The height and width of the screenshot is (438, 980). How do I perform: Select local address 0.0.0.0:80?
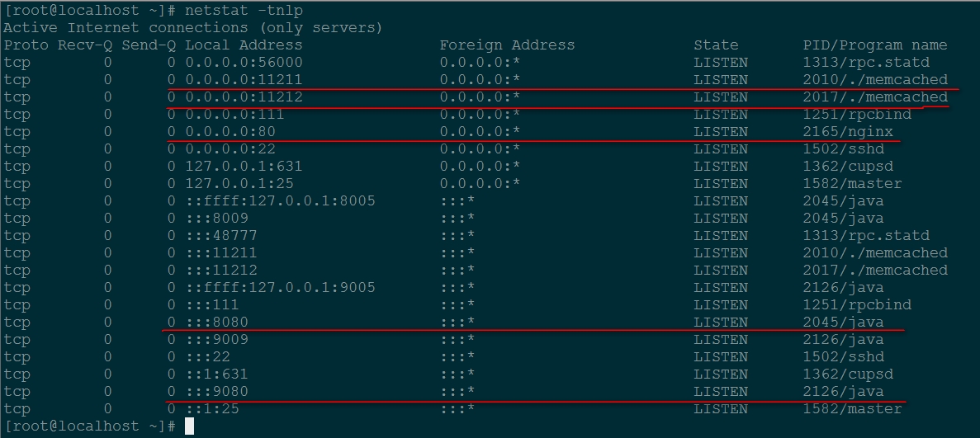point(230,132)
